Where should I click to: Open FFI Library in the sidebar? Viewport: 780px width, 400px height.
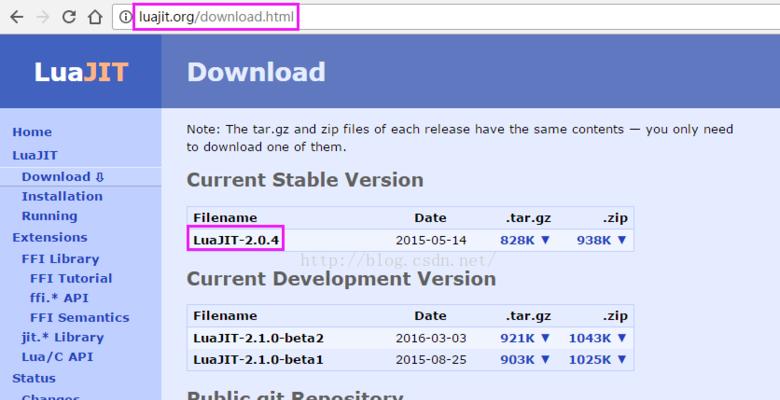pyautogui.click(x=60, y=259)
